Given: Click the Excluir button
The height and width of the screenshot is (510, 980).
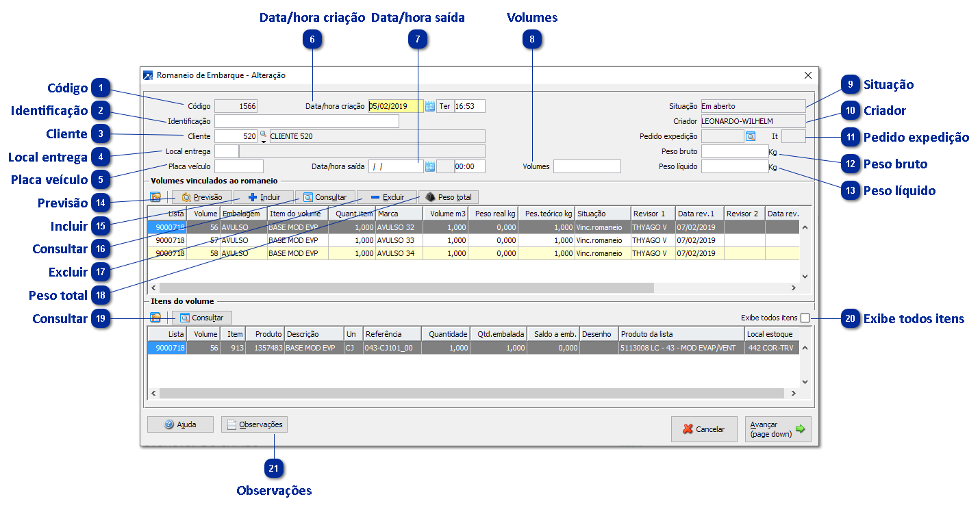Looking at the screenshot, I should (x=386, y=197).
